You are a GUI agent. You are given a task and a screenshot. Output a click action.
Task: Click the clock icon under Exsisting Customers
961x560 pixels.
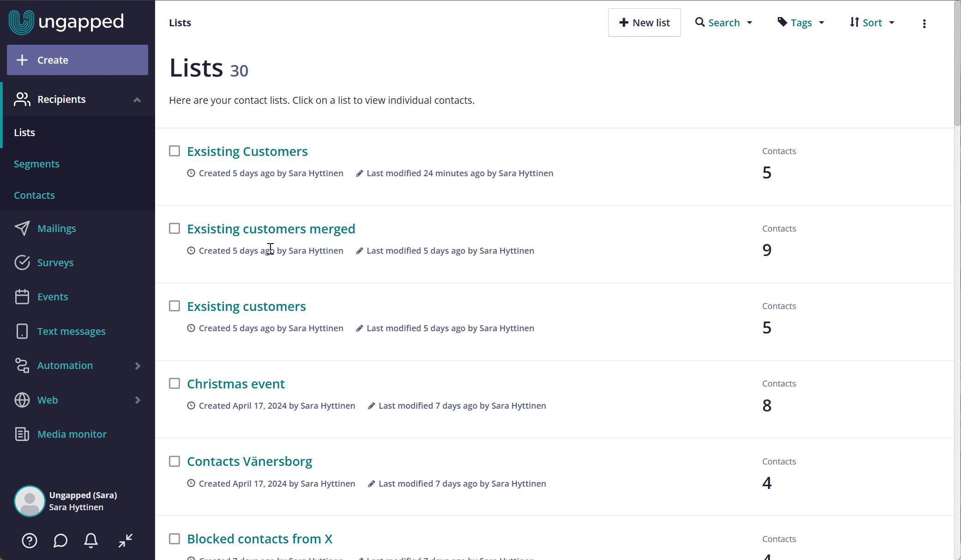tap(191, 173)
